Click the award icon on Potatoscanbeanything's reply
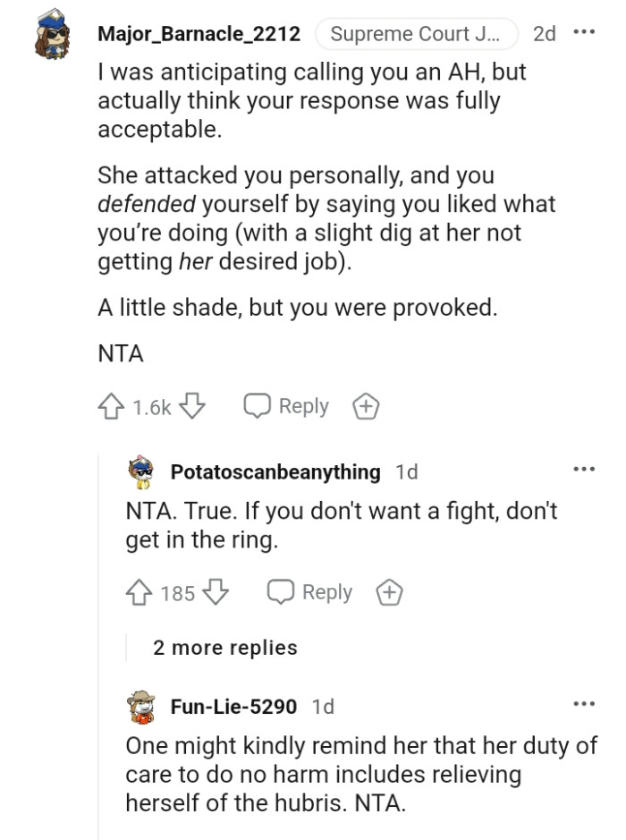 [389, 591]
